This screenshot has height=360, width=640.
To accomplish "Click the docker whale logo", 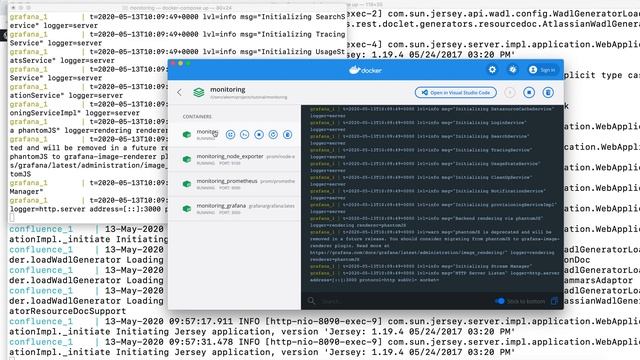I will pyautogui.click(x=365, y=70).
